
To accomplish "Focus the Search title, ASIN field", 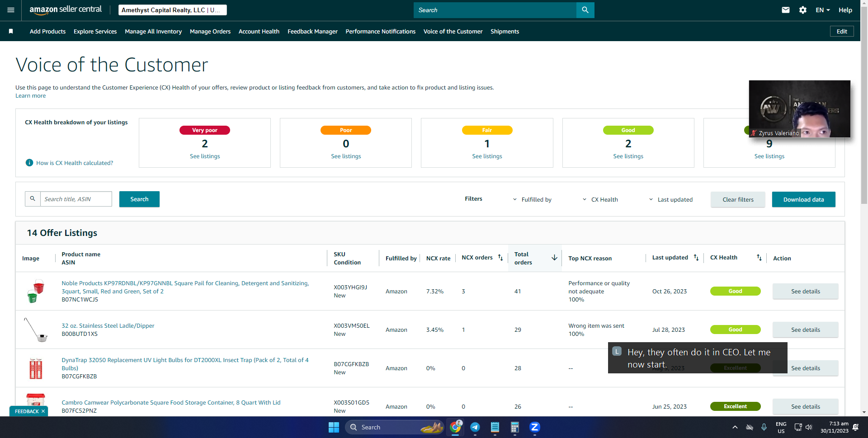I will coord(76,199).
